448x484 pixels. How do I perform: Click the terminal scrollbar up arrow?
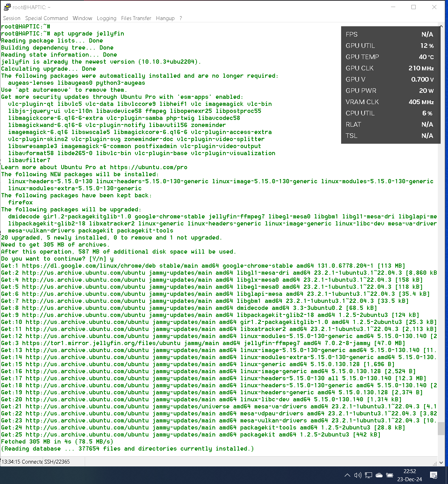[x=441, y=26]
